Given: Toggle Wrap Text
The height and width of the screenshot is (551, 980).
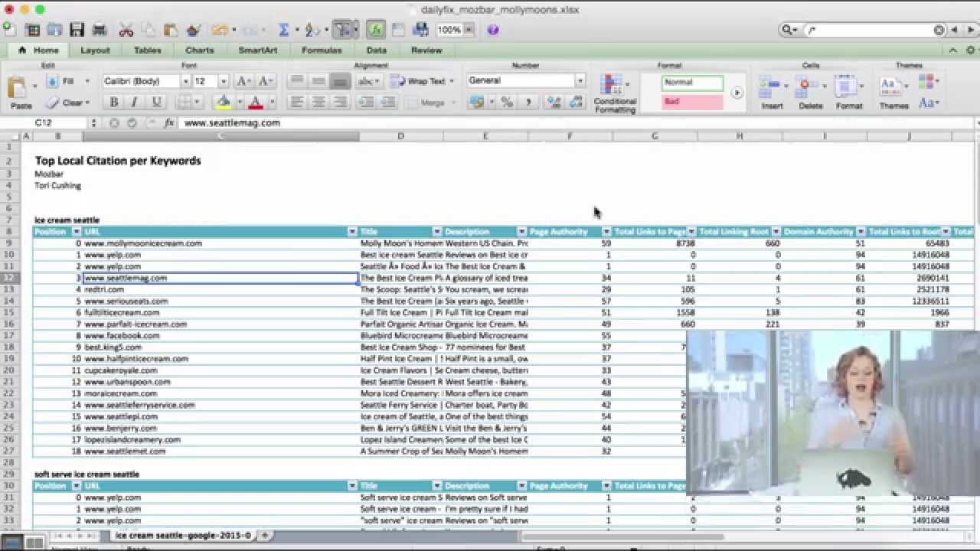Looking at the screenshot, I should pyautogui.click(x=419, y=81).
